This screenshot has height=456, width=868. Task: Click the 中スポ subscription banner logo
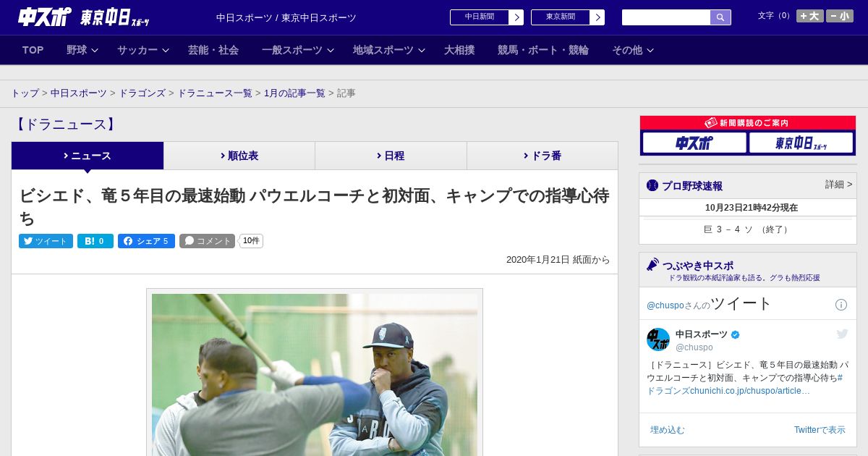(694, 143)
